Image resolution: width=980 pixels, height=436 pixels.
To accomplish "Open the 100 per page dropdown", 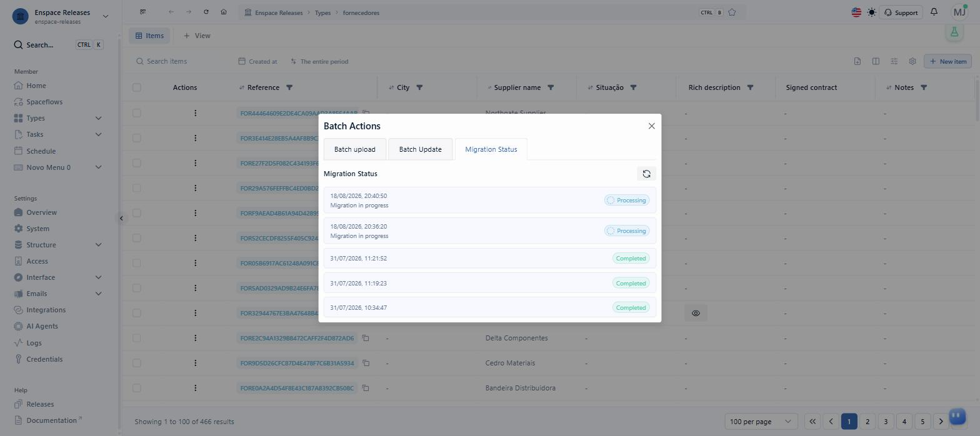I will click(x=761, y=422).
